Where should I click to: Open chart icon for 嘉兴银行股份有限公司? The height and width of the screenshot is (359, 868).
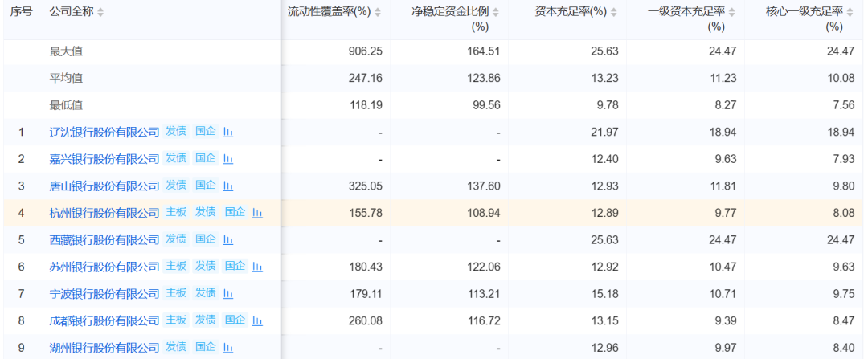(x=227, y=159)
